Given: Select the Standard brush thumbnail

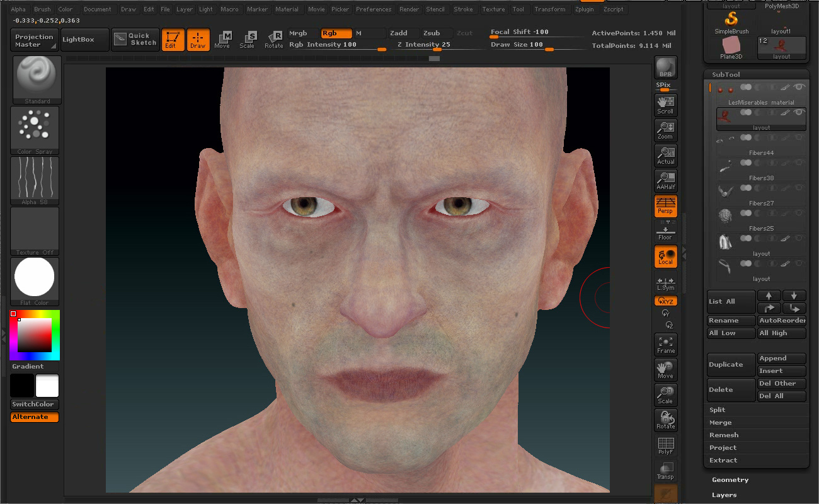Looking at the screenshot, I should (37, 80).
